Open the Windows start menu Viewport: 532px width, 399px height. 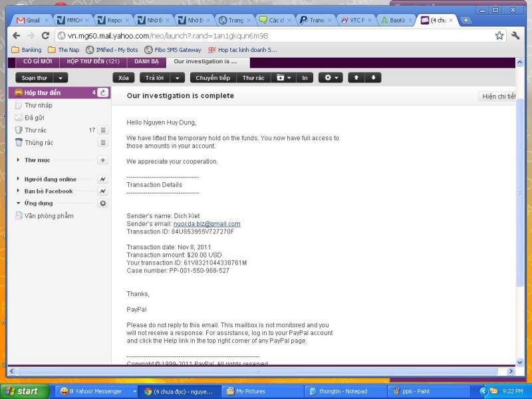point(24,391)
